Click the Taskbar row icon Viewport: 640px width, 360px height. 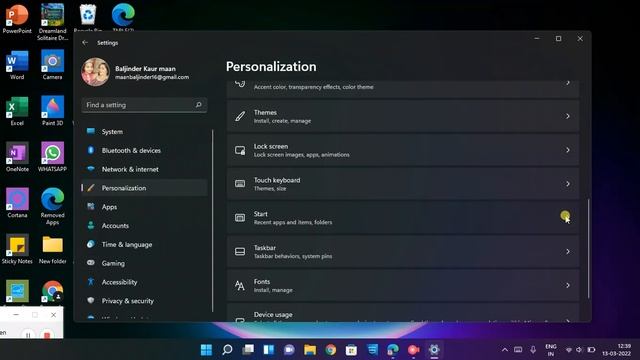pos(240,251)
